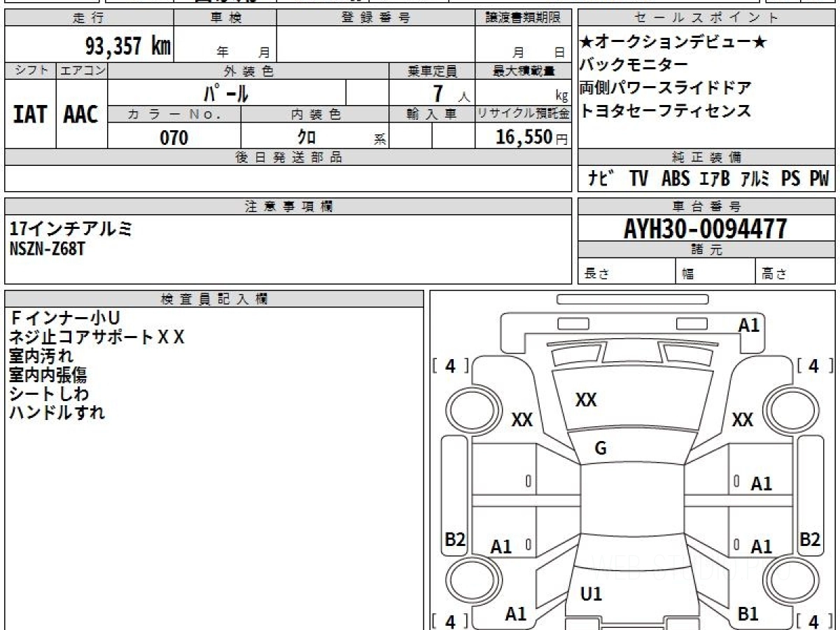Click the 外装色 header cell
Viewport: 840px width, 630px height.
pyautogui.click(x=248, y=71)
